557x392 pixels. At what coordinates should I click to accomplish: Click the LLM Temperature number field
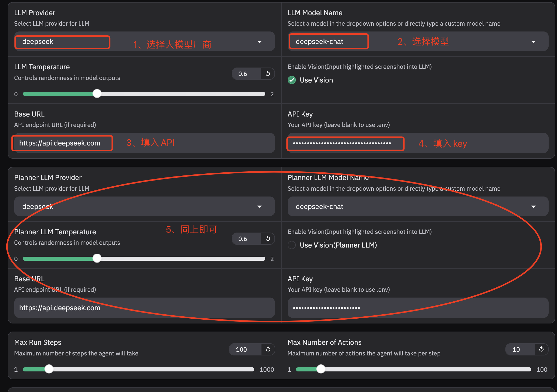pyautogui.click(x=246, y=74)
